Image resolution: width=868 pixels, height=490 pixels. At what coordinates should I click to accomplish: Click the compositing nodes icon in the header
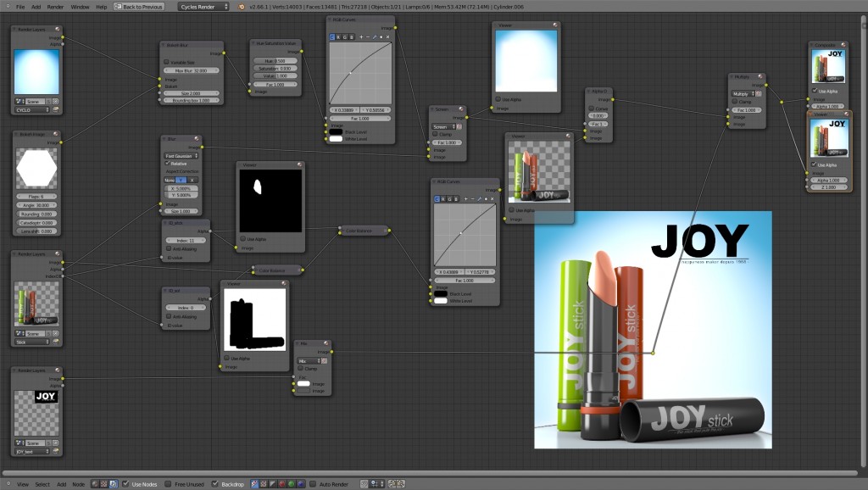click(x=112, y=483)
